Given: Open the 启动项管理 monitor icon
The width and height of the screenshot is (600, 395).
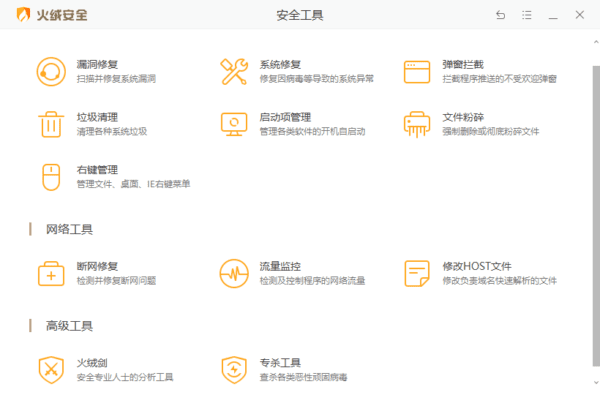Looking at the screenshot, I should coord(234,124).
